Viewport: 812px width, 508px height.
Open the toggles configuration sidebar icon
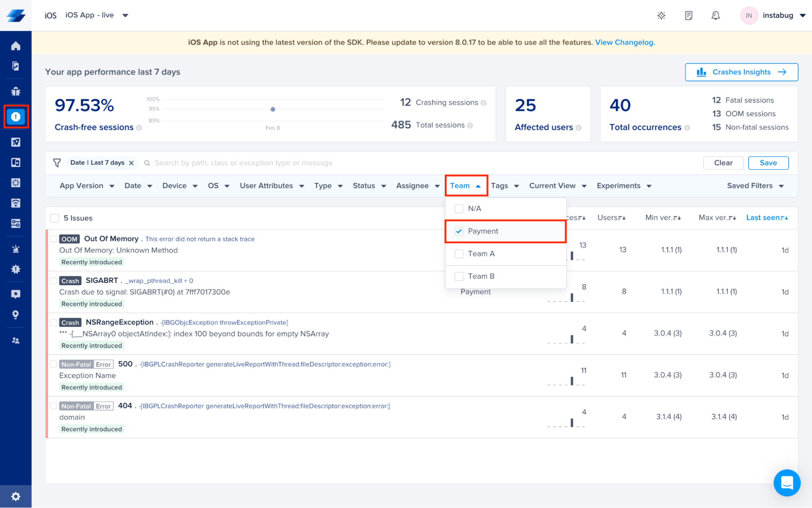pos(15,223)
